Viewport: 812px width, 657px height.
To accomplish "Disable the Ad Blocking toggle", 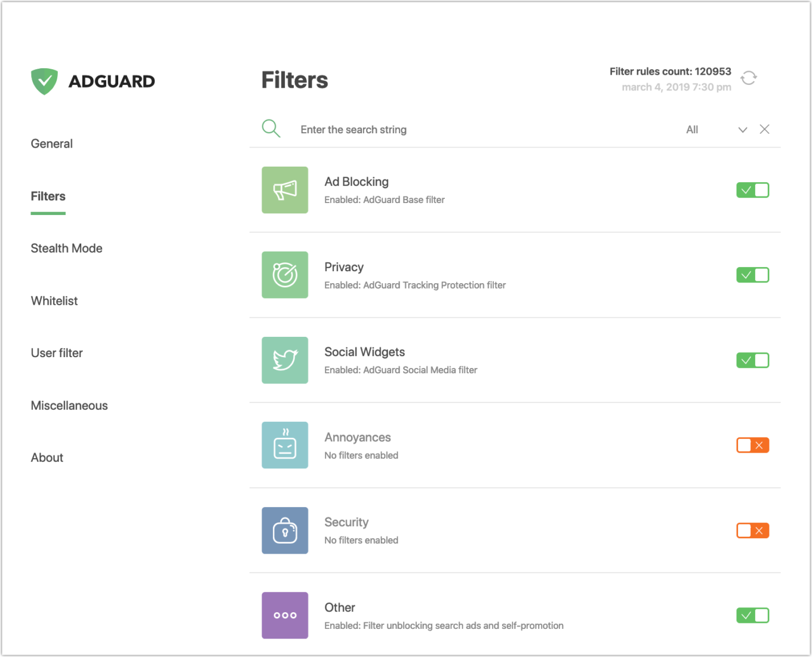I will (x=752, y=190).
